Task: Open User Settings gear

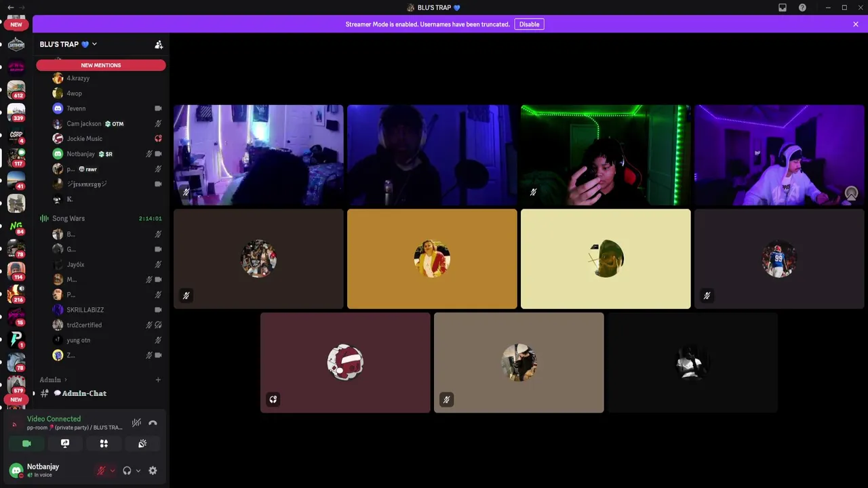Action: click(x=153, y=470)
